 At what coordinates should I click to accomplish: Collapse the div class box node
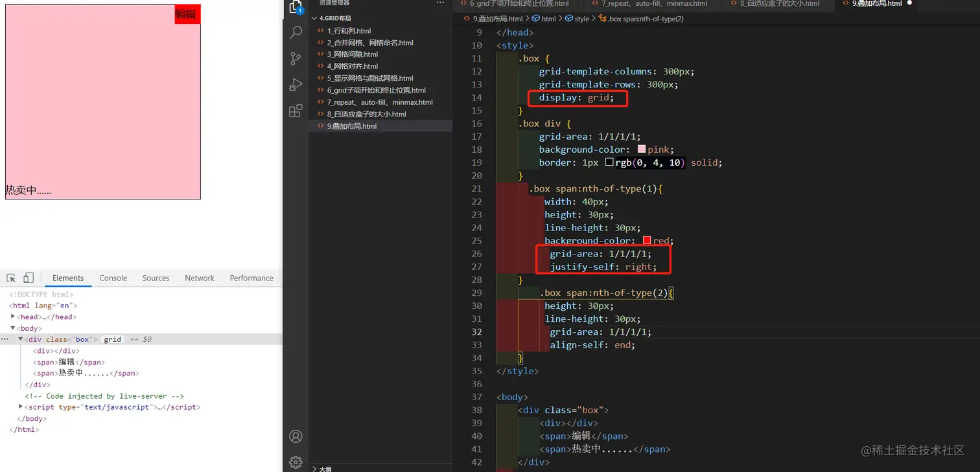21,339
